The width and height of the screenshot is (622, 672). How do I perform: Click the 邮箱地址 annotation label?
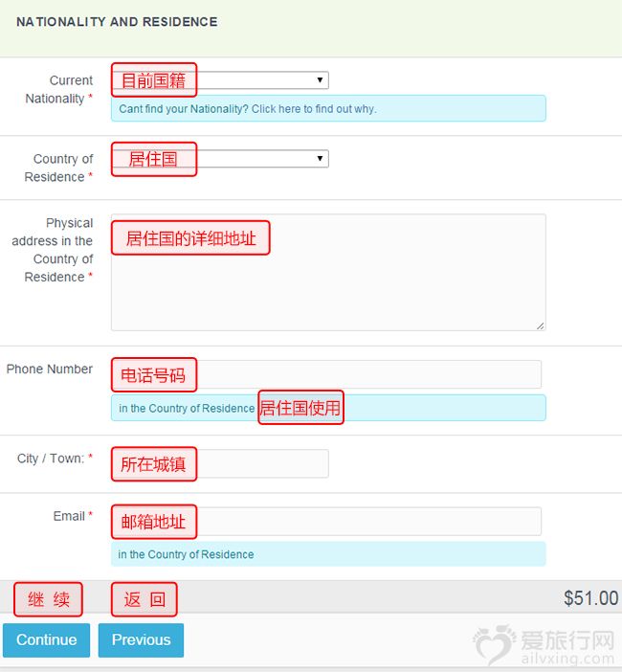pyautogui.click(x=154, y=522)
